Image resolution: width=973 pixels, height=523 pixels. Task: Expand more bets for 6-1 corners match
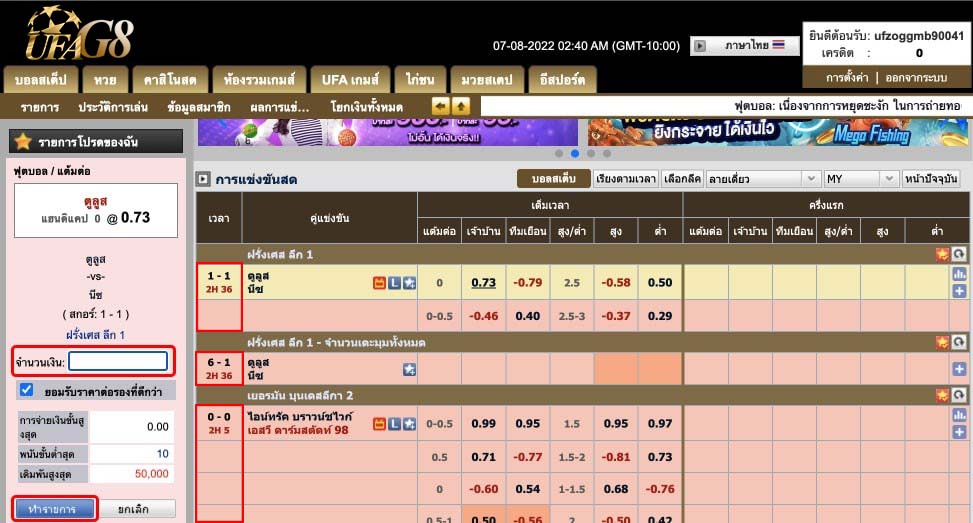[x=959, y=369]
